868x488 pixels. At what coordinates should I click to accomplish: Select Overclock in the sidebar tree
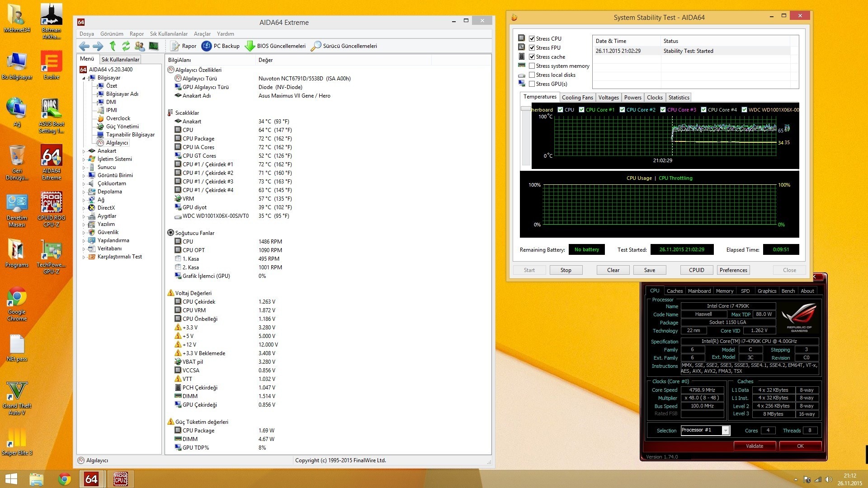118,118
